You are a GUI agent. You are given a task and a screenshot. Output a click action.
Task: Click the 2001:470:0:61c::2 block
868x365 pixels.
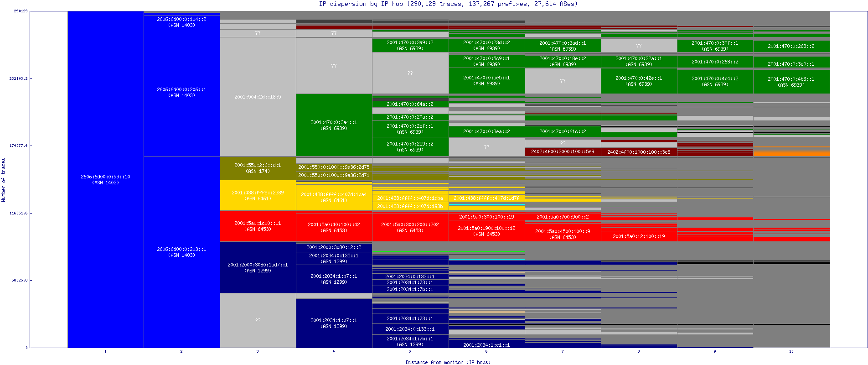pyautogui.click(x=563, y=131)
